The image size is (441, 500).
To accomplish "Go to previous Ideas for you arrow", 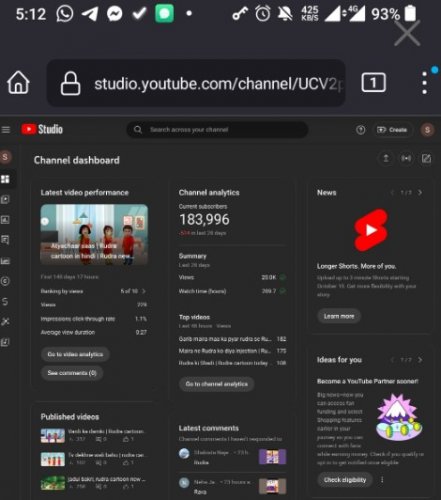I will (x=392, y=360).
